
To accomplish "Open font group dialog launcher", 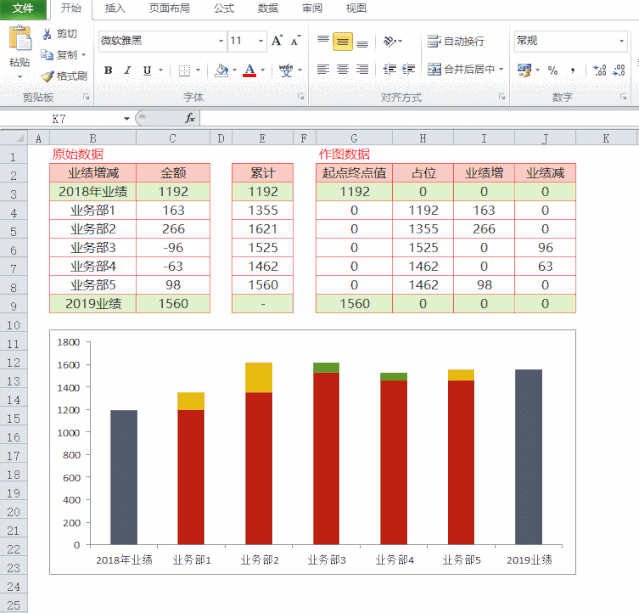I will click(x=301, y=97).
